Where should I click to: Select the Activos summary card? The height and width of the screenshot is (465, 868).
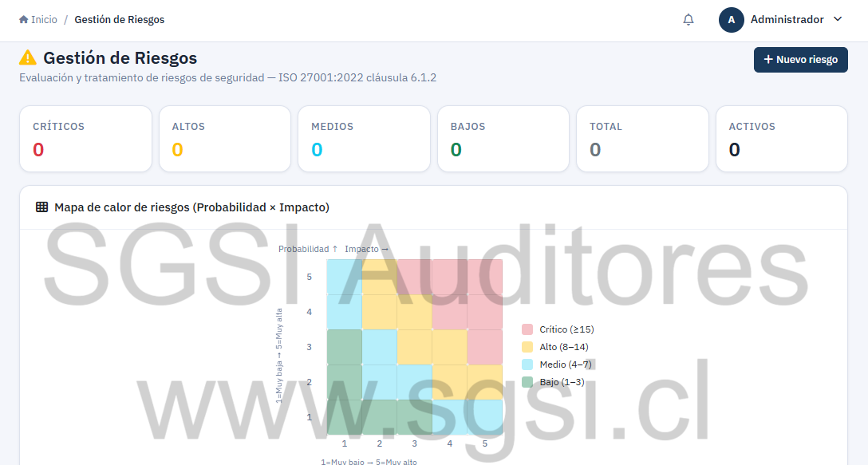coord(782,139)
